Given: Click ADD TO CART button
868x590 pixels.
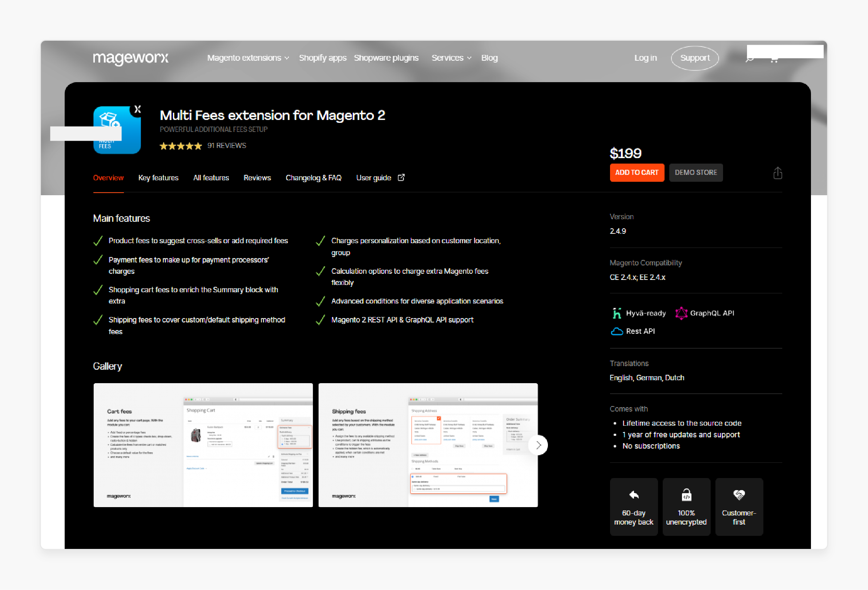Looking at the screenshot, I should coord(637,173).
